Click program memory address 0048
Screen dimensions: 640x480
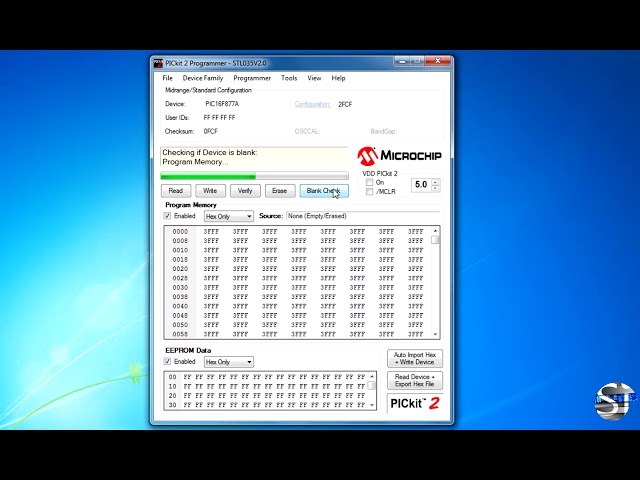click(x=180, y=316)
